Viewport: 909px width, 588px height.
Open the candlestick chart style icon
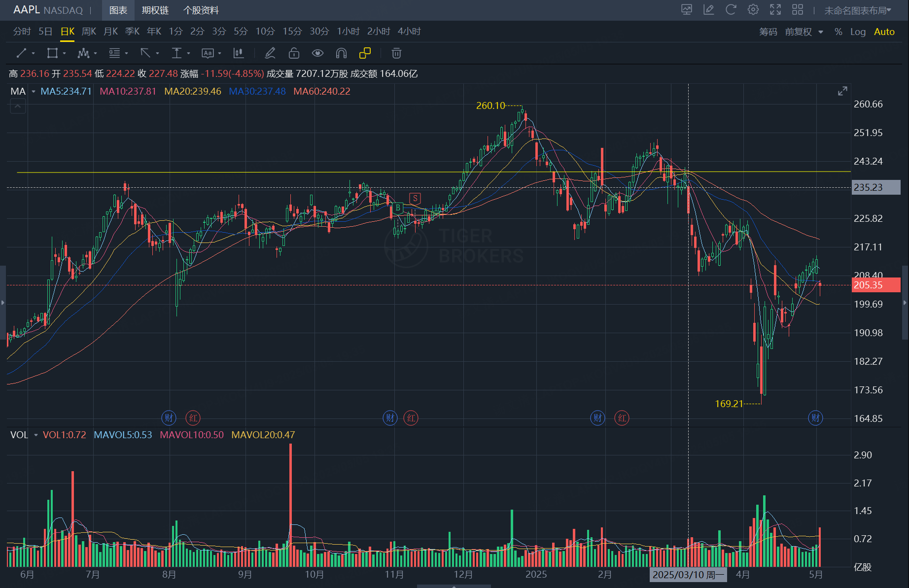tap(239, 53)
